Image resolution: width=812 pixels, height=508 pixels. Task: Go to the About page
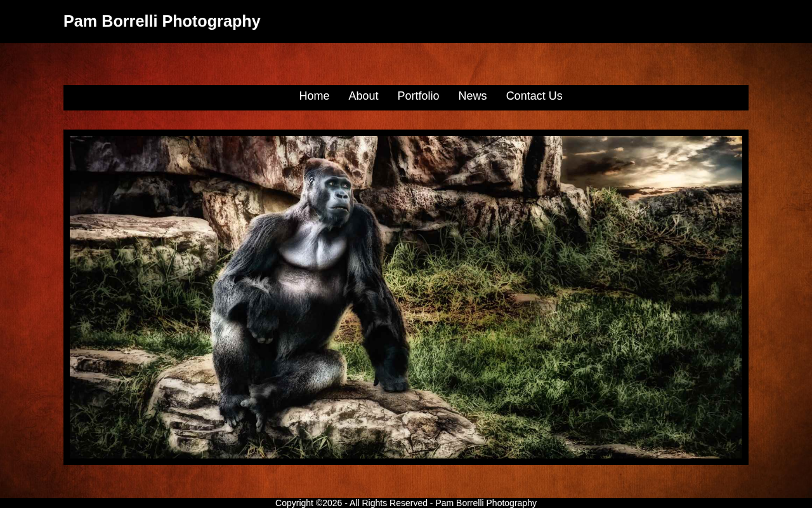363,96
